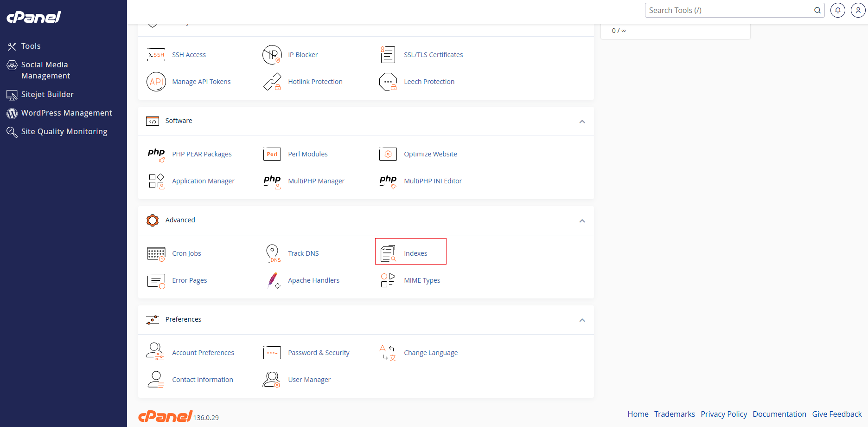Click the Contact Information icon
Image resolution: width=868 pixels, height=427 pixels.
156,380
